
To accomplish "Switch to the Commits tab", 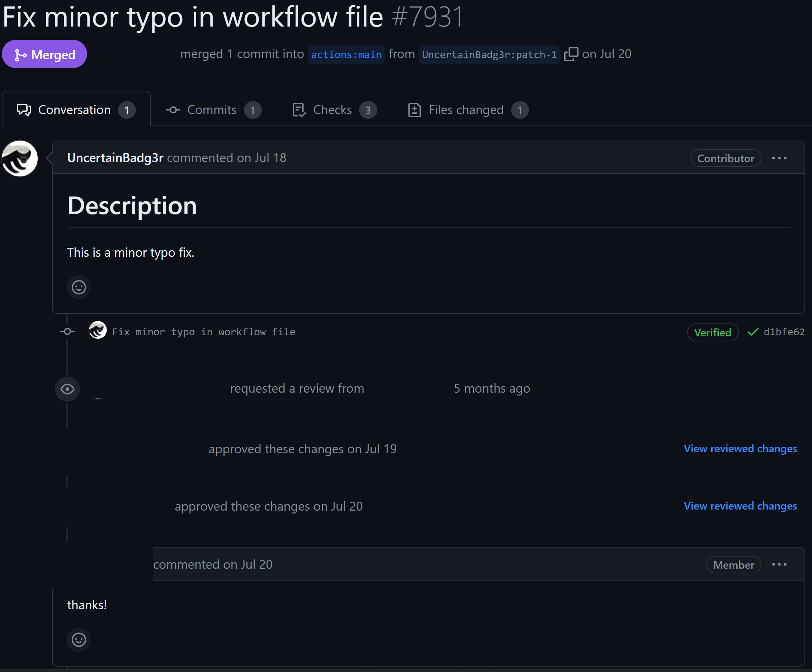I will pos(212,109).
